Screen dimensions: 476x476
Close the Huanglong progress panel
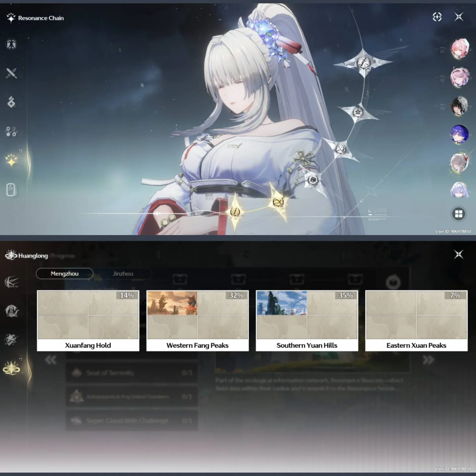458,254
